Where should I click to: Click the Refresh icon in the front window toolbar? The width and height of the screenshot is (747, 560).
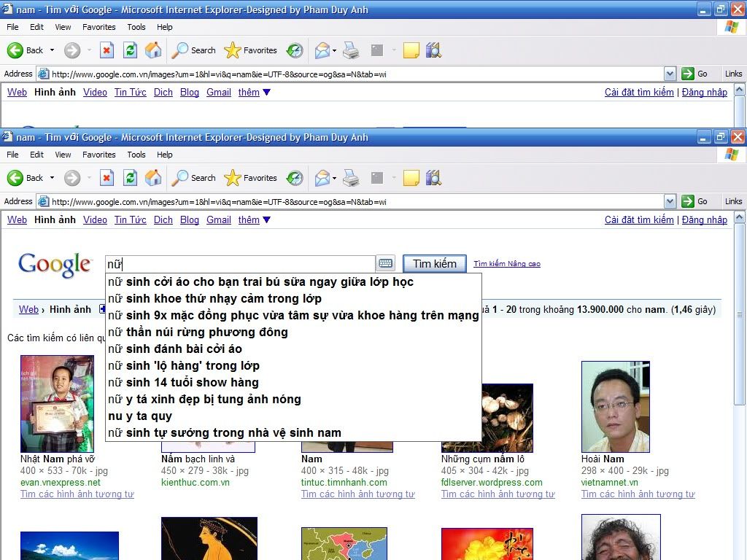[x=130, y=178]
